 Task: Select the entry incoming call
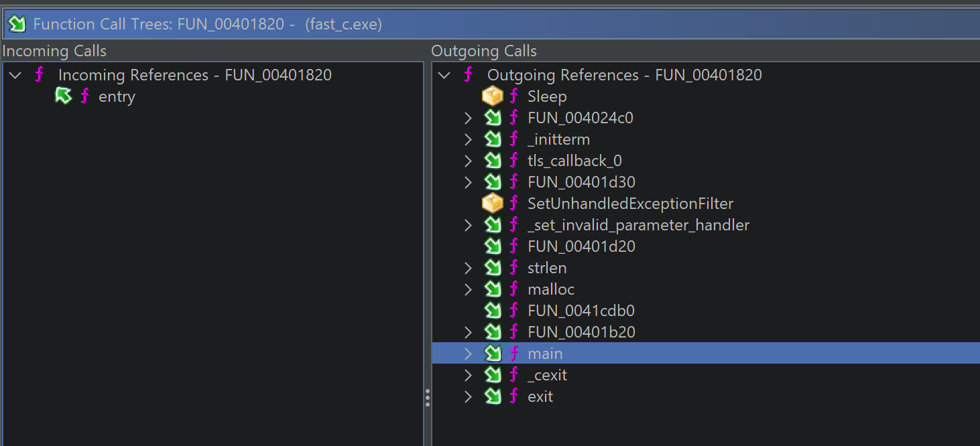(x=117, y=97)
